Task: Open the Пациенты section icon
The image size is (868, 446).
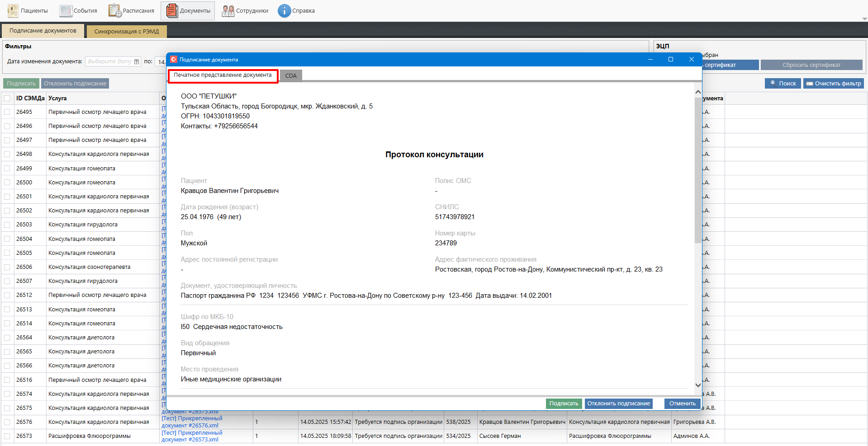Action: (13, 10)
